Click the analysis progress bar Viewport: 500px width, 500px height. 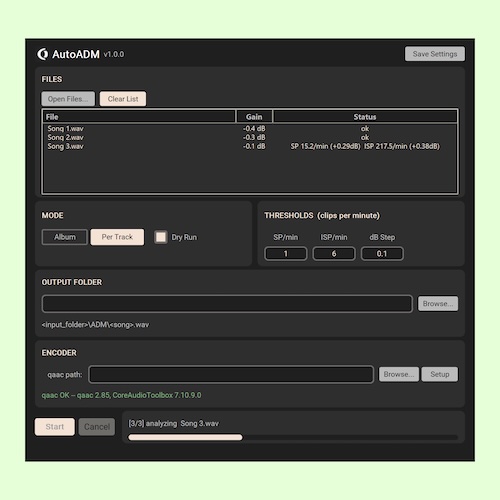point(293,437)
